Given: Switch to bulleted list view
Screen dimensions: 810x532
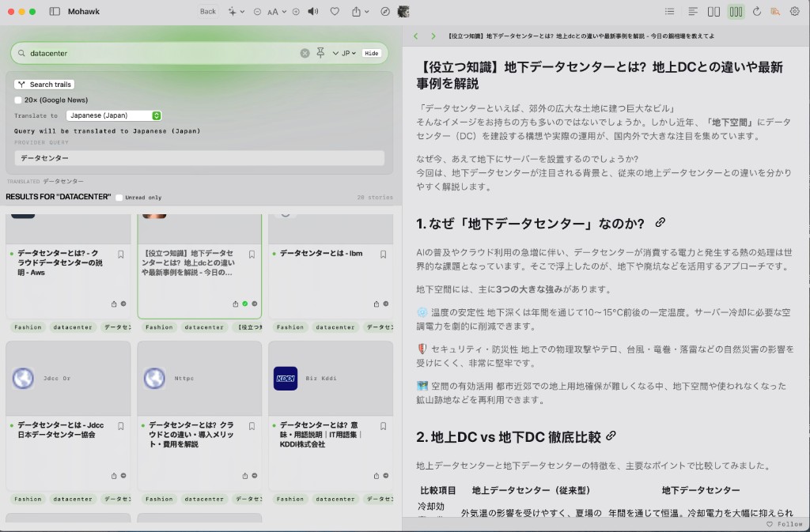Looking at the screenshot, I should coord(669,11).
